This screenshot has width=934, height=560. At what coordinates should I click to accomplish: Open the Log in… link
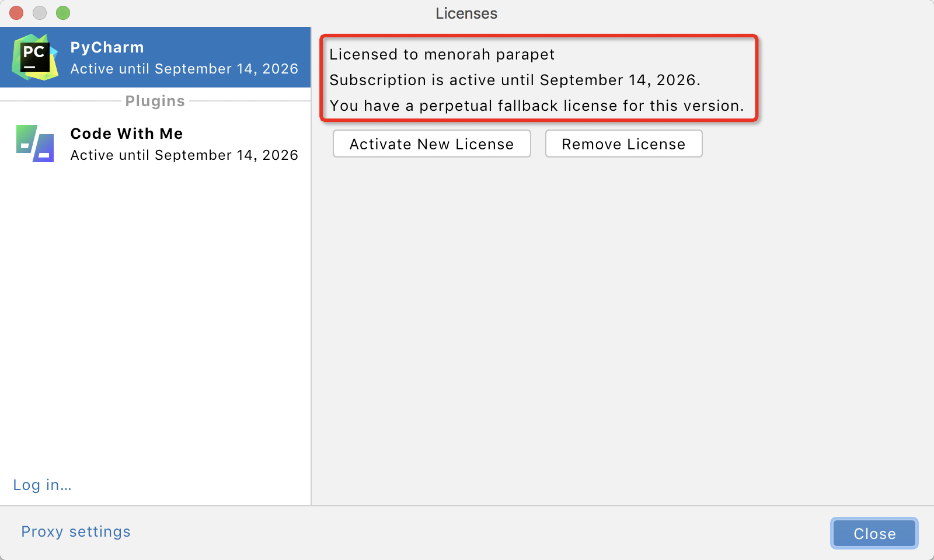click(42, 485)
